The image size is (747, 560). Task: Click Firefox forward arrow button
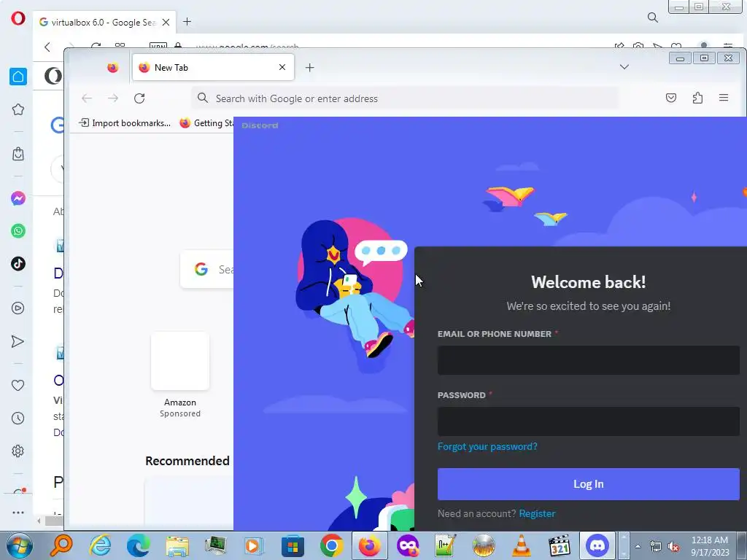click(113, 98)
